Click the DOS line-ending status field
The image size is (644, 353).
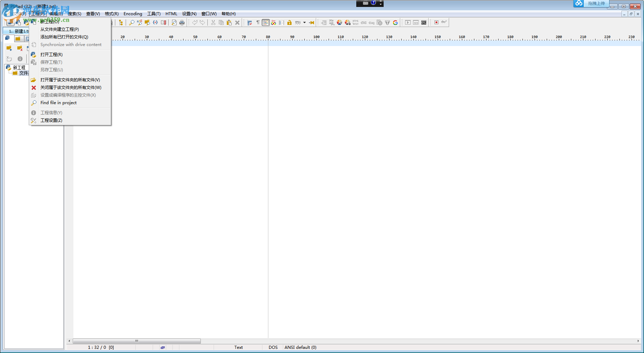pos(273,347)
